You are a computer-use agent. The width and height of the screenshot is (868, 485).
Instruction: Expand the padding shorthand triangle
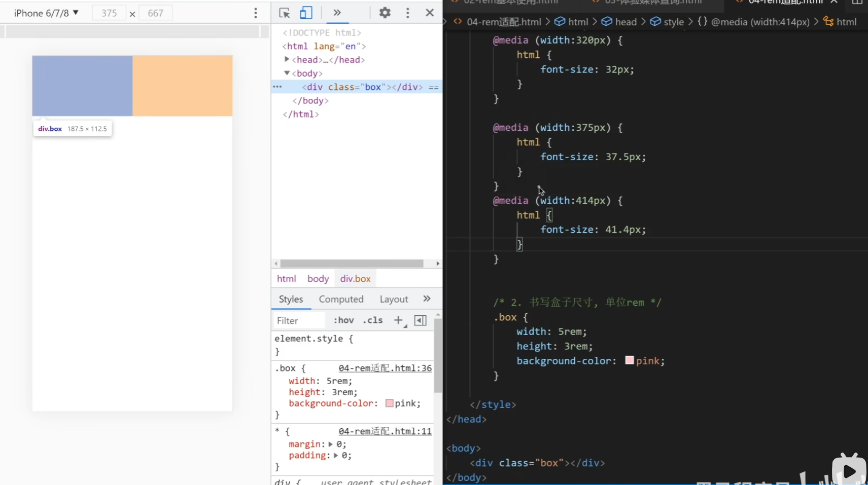pos(335,455)
